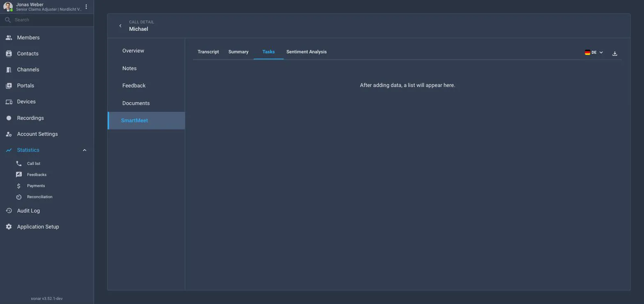The height and width of the screenshot is (304, 644).
Task: Open the DE language dropdown
Action: coord(594,53)
